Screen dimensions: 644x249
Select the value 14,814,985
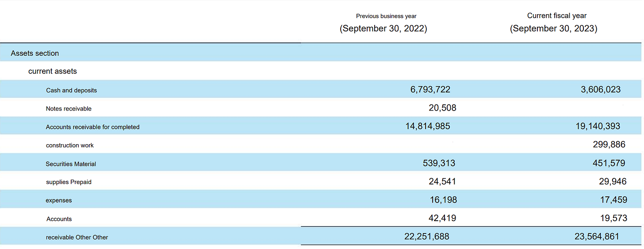tap(428, 126)
